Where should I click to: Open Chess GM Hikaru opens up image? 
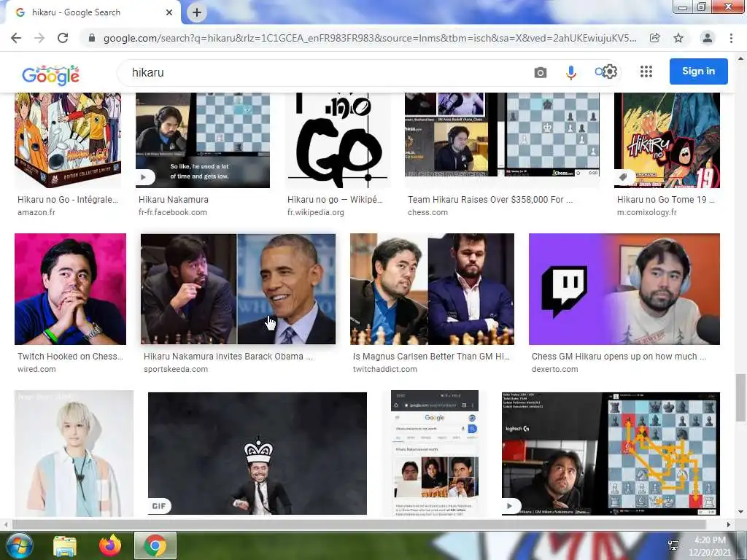[624, 289]
